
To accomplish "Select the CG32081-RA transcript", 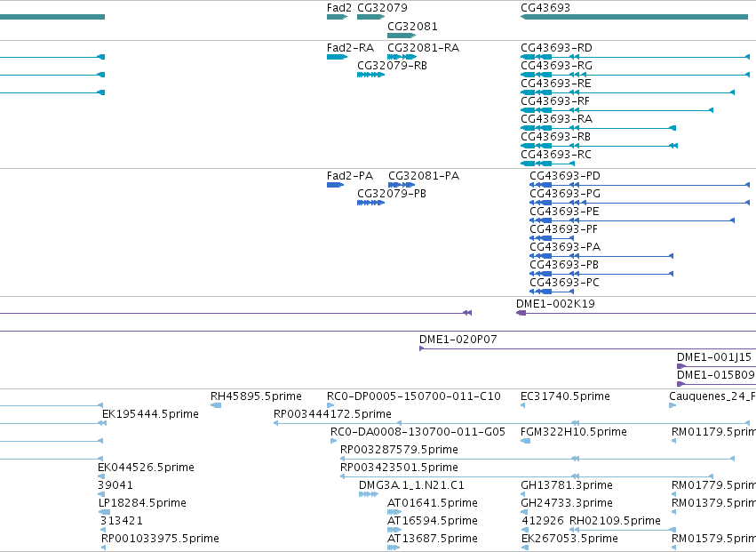I will (424, 48).
